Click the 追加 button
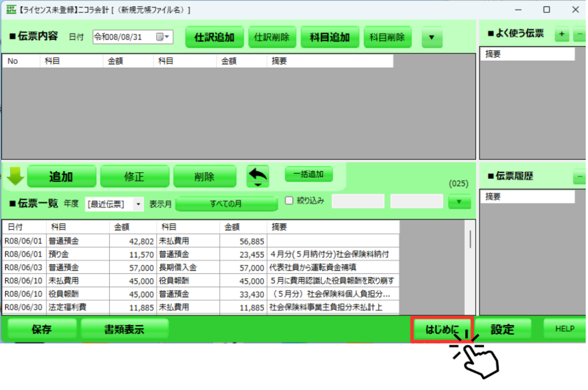Image resolution: width=588 pixels, height=390 pixels. pyautogui.click(x=61, y=176)
